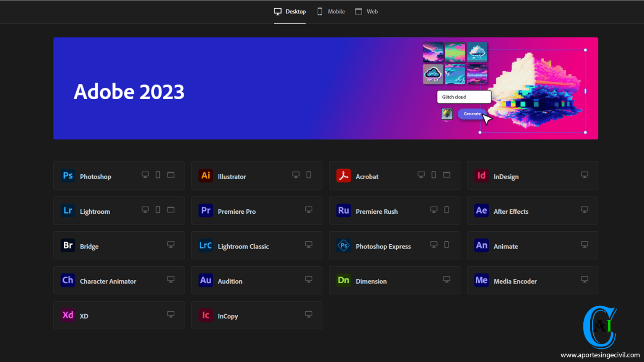Select the Photoshop app icon

point(68,176)
